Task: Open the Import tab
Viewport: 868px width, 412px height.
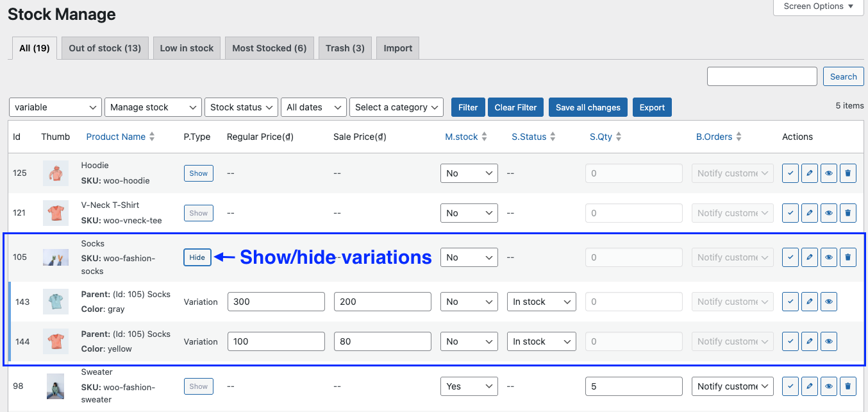Action: point(398,48)
